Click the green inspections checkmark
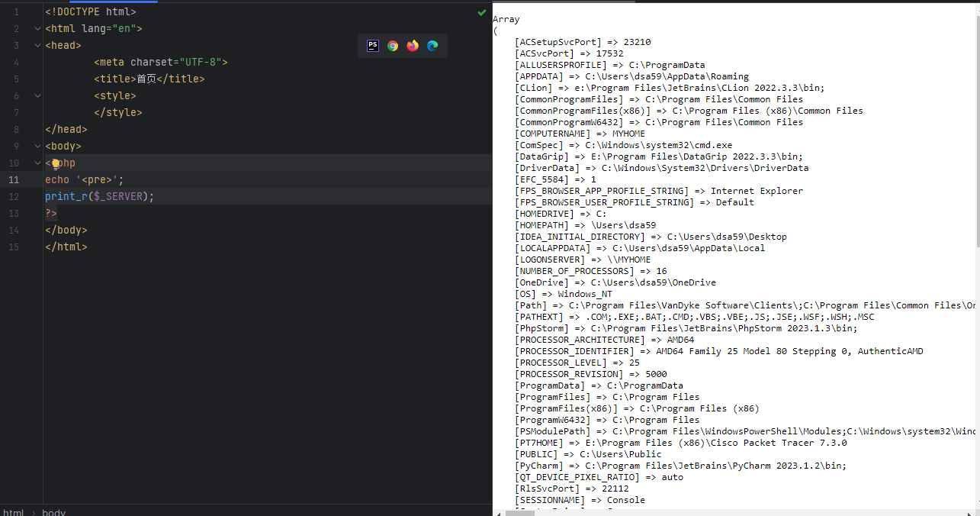Viewport: 980px width, 516px height. 480,12
